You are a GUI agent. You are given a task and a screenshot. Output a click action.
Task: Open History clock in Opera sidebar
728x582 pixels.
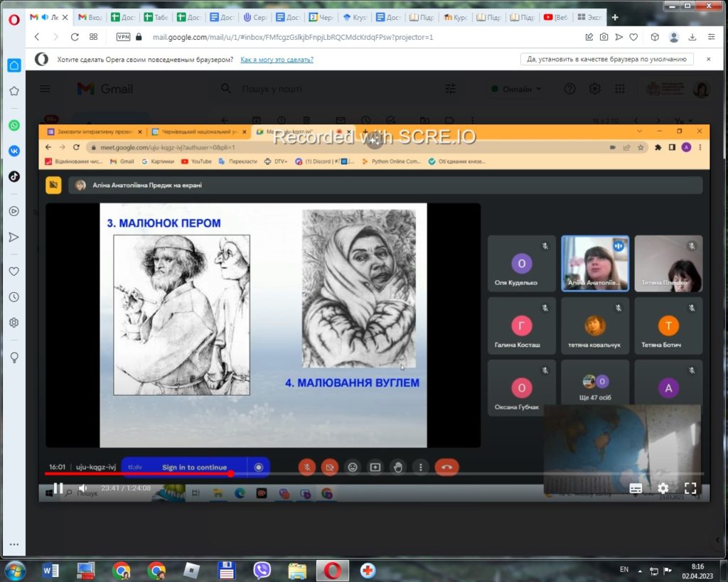[x=14, y=297]
